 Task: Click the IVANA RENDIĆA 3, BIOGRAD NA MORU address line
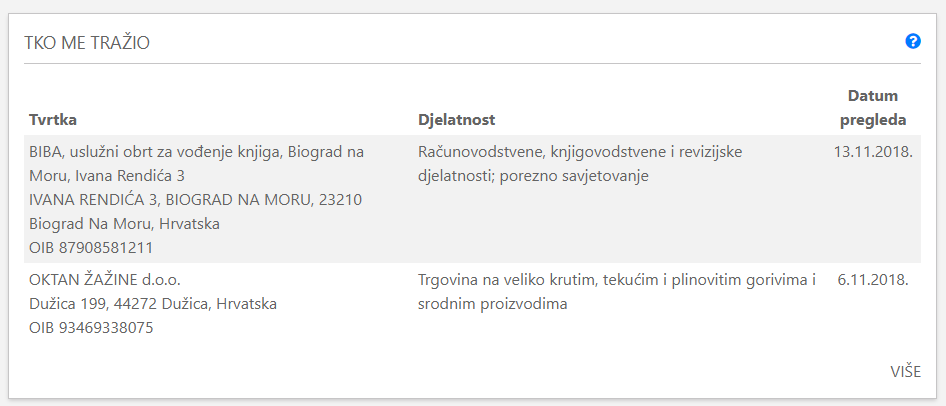tap(195, 200)
